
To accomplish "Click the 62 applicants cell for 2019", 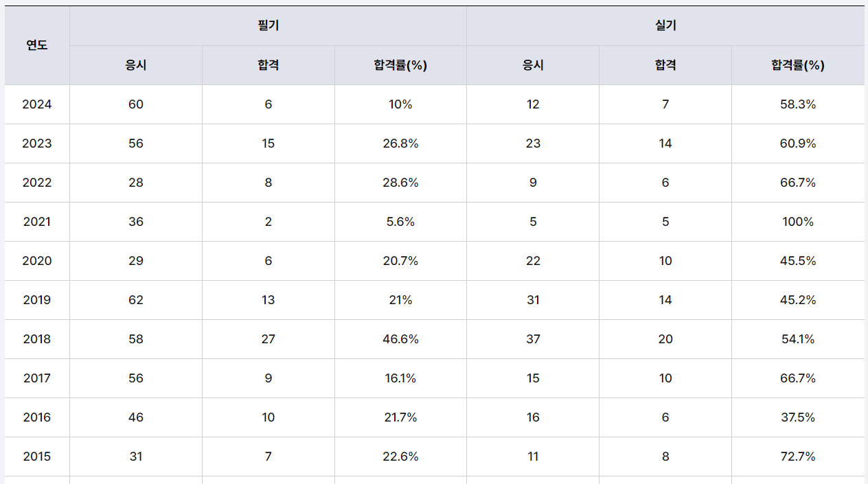I will 136,300.
